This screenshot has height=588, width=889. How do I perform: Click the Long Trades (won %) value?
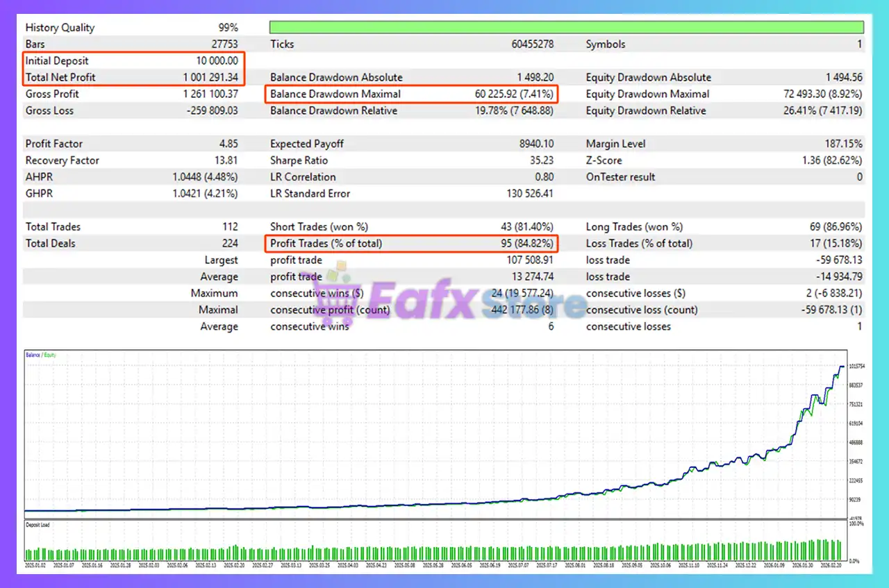click(x=837, y=227)
